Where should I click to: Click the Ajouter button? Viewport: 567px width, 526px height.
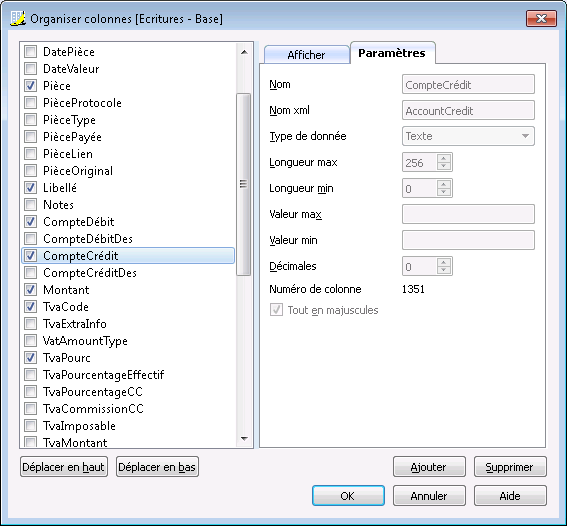(429, 467)
